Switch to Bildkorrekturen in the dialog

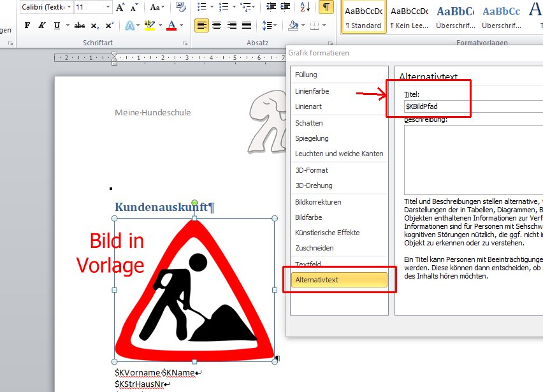pyautogui.click(x=318, y=202)
